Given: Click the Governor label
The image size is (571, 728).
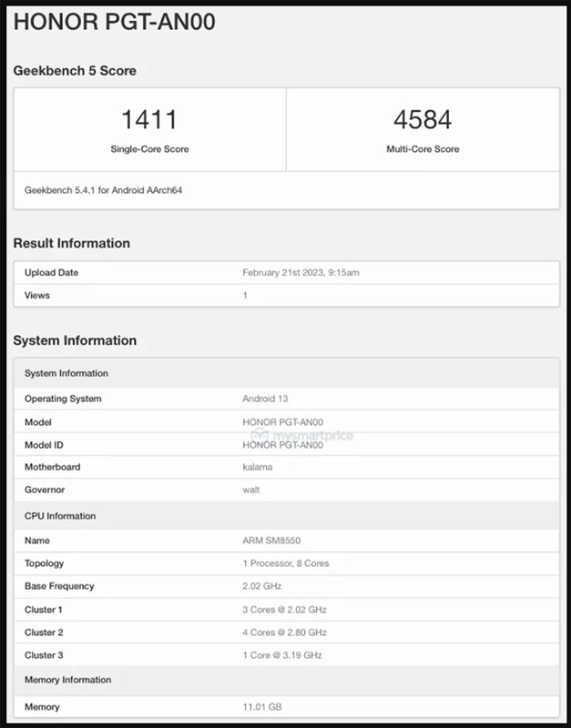Looking at the screenshot, I should (45, 490).
